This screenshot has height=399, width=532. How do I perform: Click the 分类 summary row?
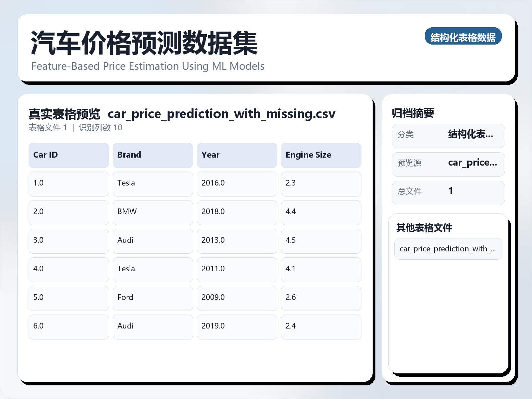click(x=448, y=135)
